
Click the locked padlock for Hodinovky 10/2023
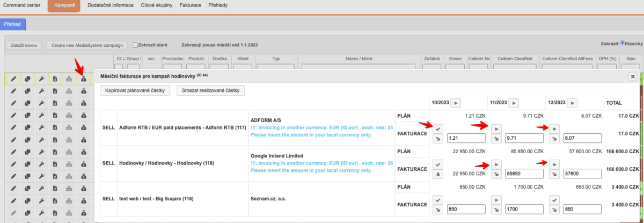point(438,174)
